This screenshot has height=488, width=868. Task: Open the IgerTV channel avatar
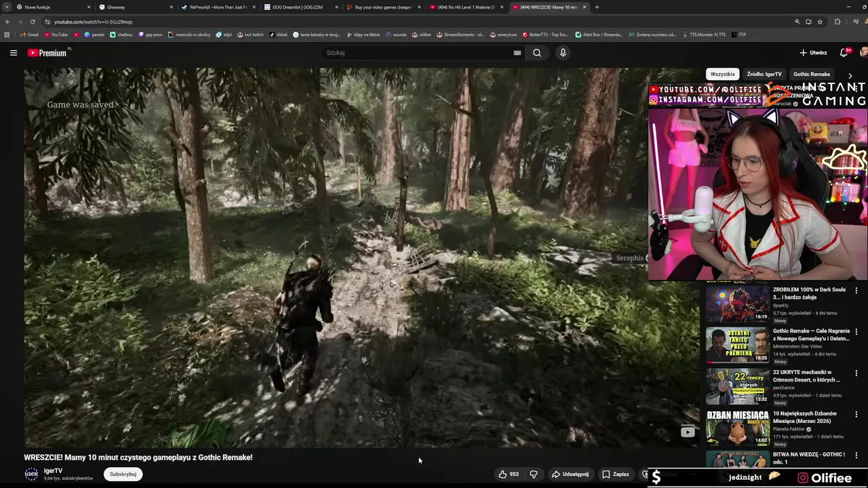(31, 474)
